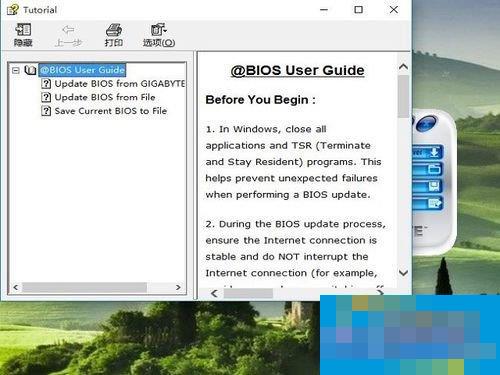Click the book icon beside @BIOS User Guide
The image size is (500, 375).
tap(30, 70)
